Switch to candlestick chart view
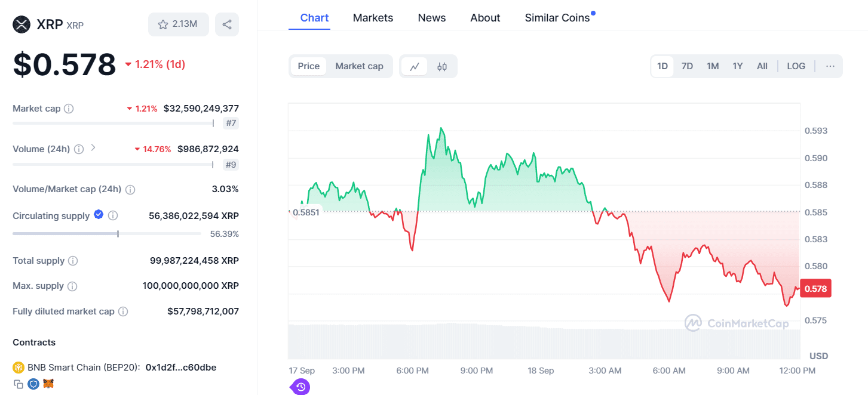The width and height of the screenshot is (868, 395). [441, 66]
